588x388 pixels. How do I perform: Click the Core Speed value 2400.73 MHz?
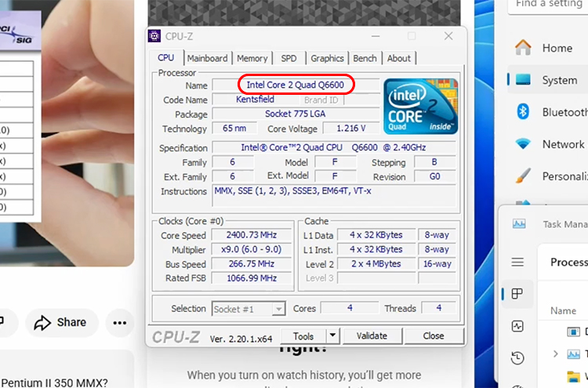click(x=252, y=235)
